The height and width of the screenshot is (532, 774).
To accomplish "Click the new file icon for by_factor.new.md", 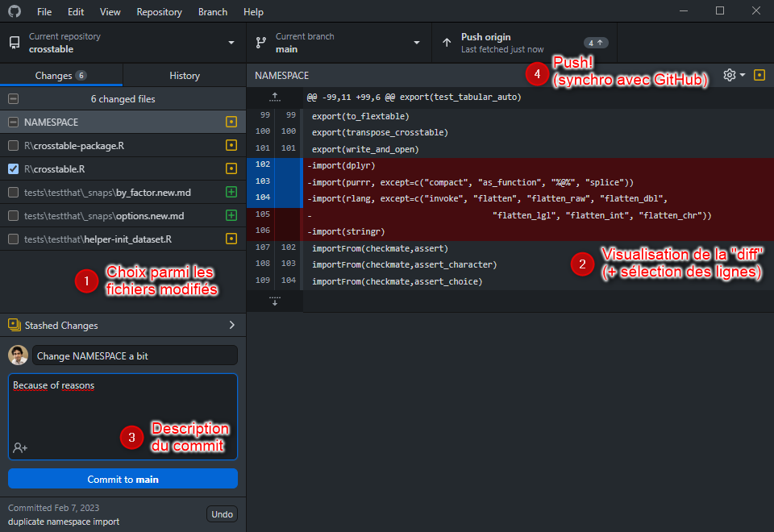I will (231, 193).
